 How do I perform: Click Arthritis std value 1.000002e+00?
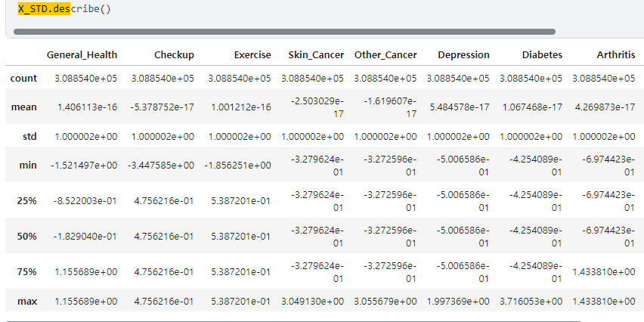pyautogui.click(x=604, y=136)
